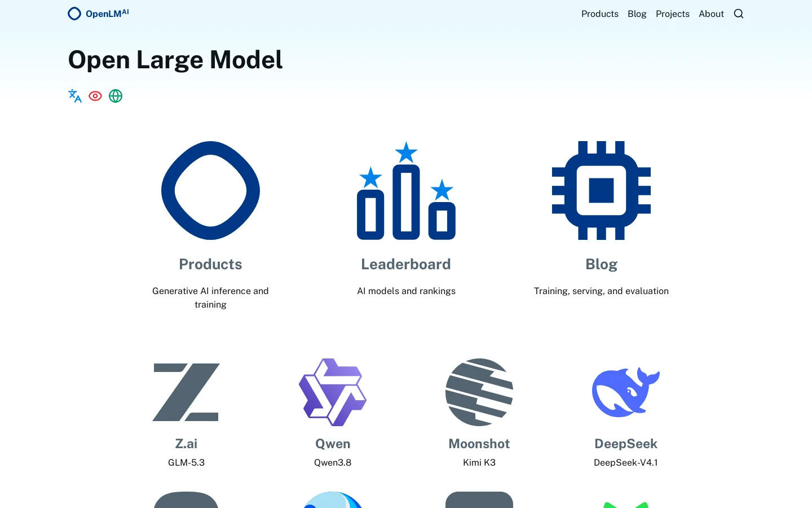Click the Moonshot striped circle logo
The height and width of the screenshot is (508, 812).
(479, 392)
